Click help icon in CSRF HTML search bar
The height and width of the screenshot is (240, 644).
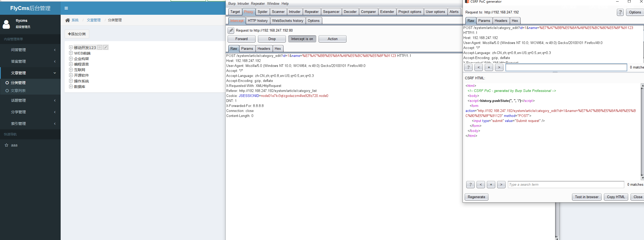coord(470,185)
